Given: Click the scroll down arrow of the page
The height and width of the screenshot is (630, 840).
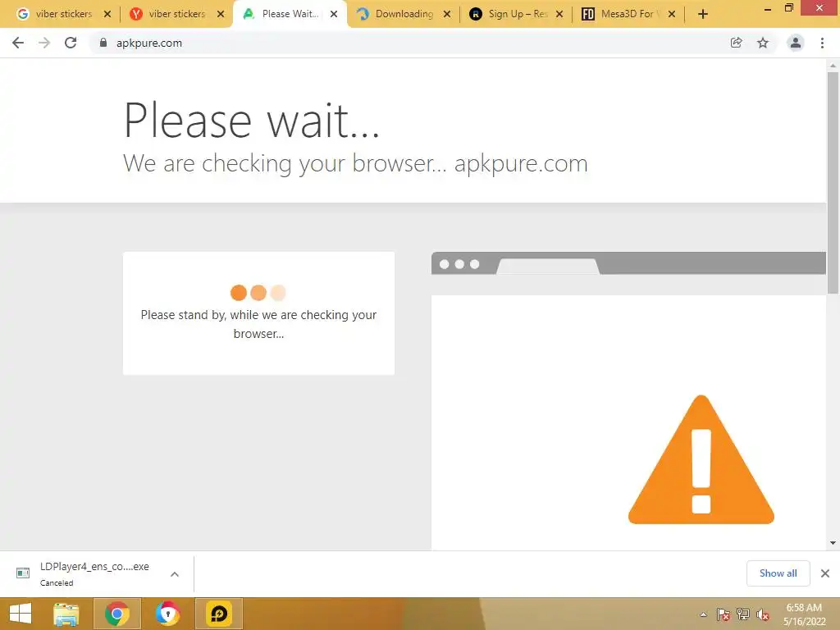Looking at the screenshot, I should 833,543.
